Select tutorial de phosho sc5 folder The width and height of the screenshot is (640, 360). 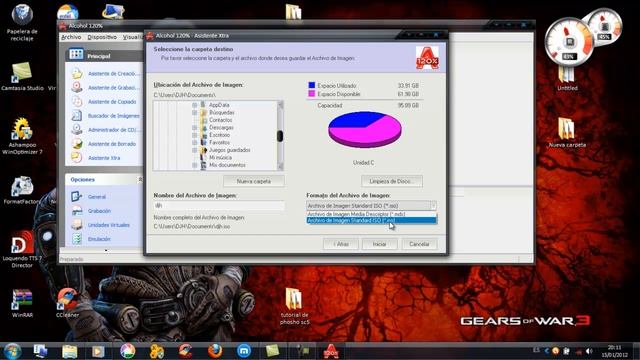coord(294,307)
